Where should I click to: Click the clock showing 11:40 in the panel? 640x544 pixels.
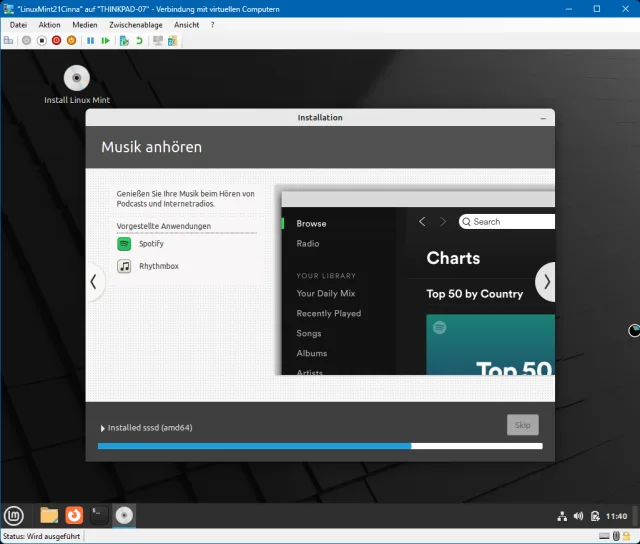point(617,516)
